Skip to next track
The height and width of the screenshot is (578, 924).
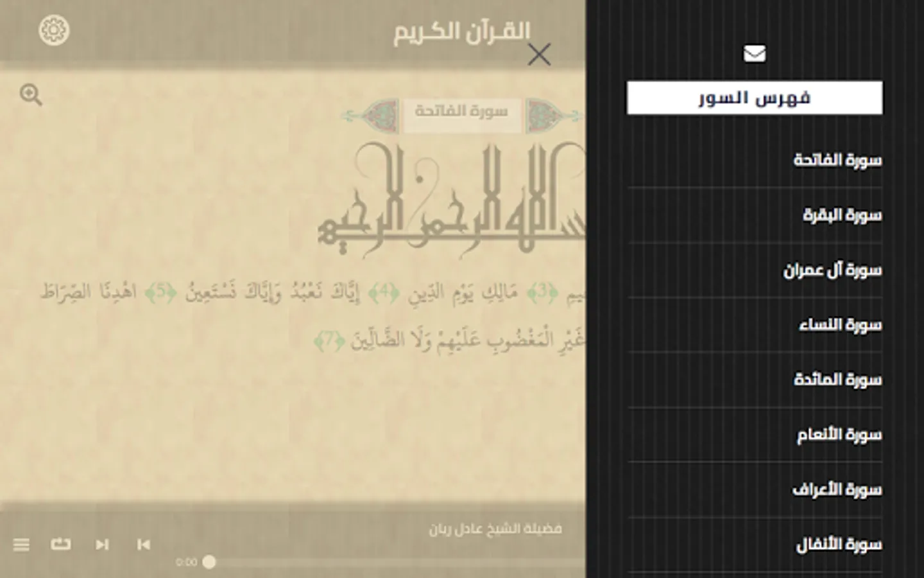pyautogui.click(x=102, y=545)
